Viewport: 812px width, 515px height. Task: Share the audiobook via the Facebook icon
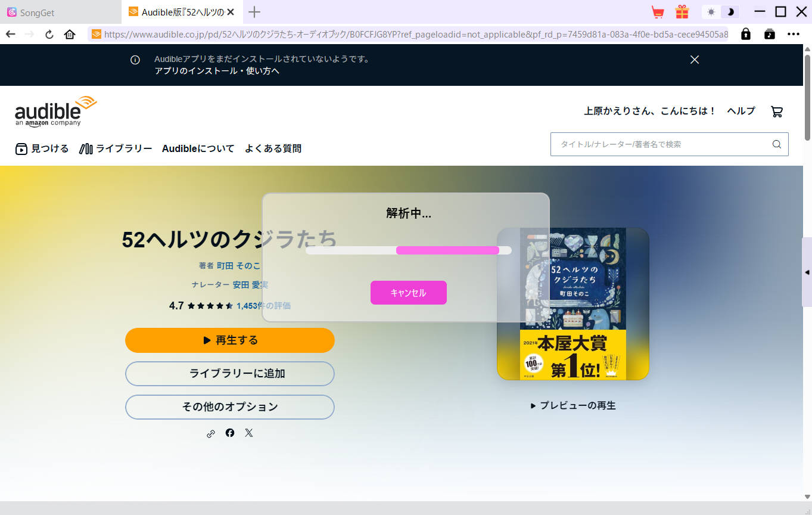pos(229,433)
